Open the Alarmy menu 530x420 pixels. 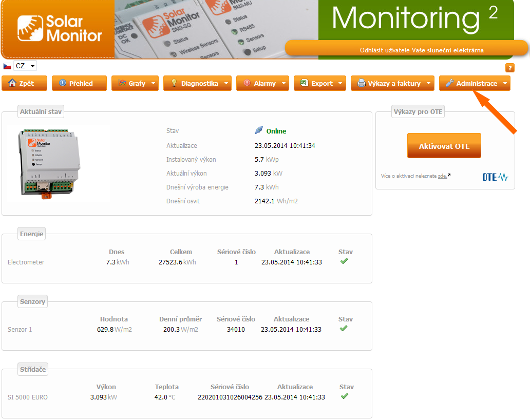[262, 83]
